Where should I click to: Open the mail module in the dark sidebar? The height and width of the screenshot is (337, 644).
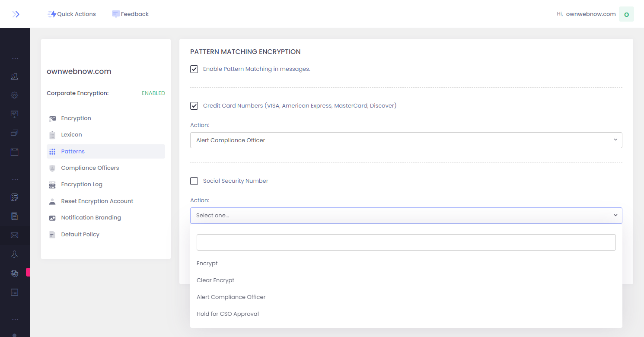[14, 235]
